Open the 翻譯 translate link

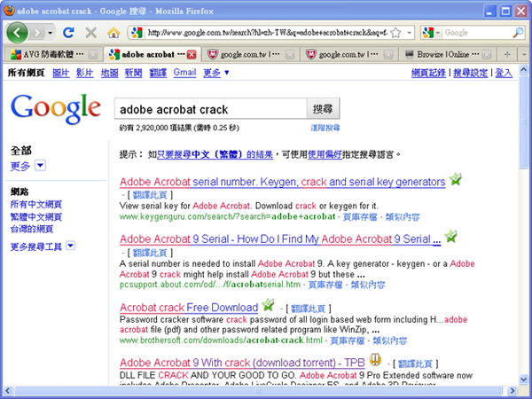[x=158, y=73]
